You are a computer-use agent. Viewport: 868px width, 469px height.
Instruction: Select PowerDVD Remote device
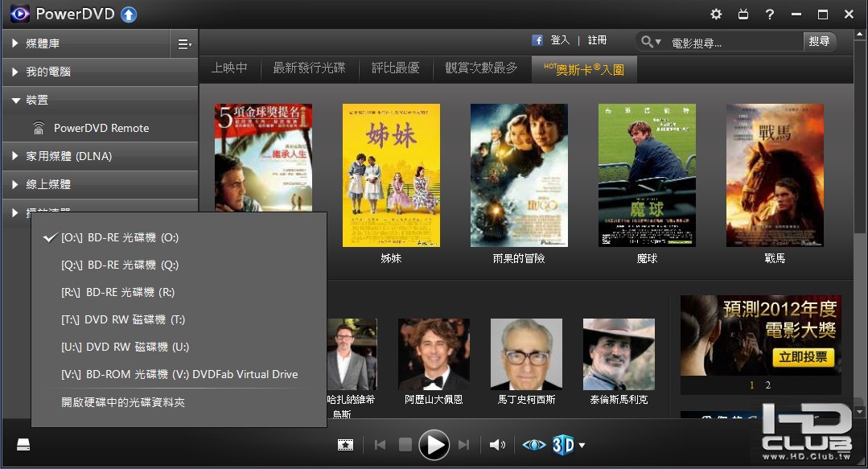pos(100,128)
